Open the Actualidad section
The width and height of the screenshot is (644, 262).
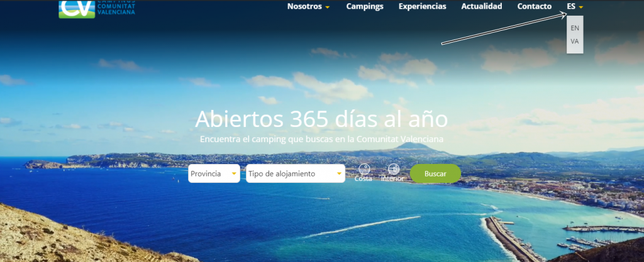point(481,6)
